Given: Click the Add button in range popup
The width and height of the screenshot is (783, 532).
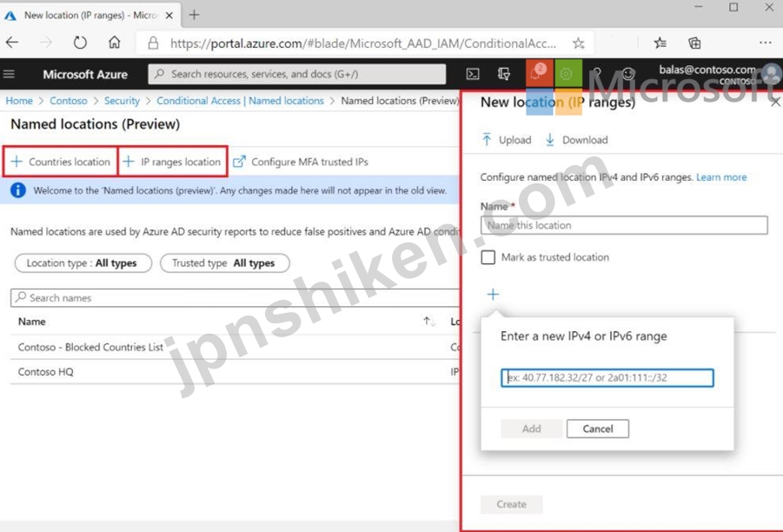Looking at the screenshot, I should (531, 429).
